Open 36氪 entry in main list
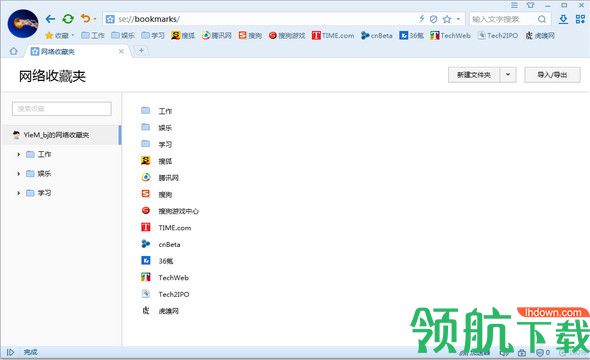This screenshot has height=360, width=590. (x=157, y=261)
